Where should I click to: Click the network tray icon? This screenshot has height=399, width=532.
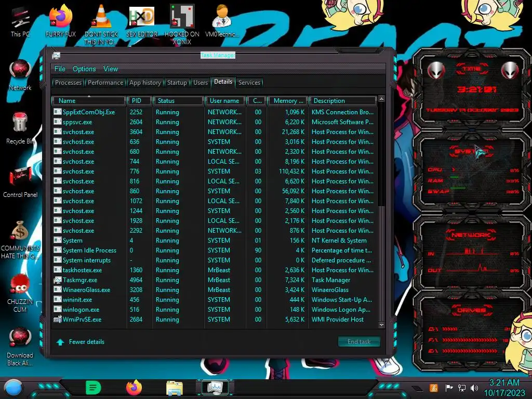[x=462, y=388]
